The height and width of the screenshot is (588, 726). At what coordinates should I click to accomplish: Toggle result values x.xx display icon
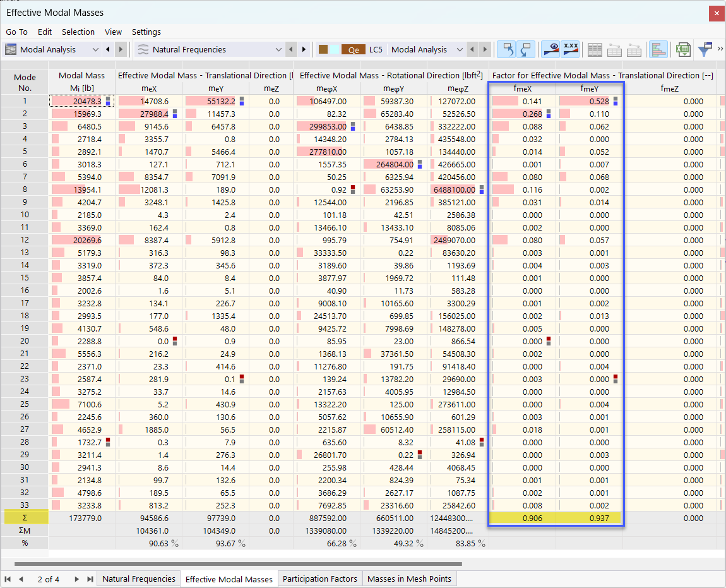(x=571, y=50)
